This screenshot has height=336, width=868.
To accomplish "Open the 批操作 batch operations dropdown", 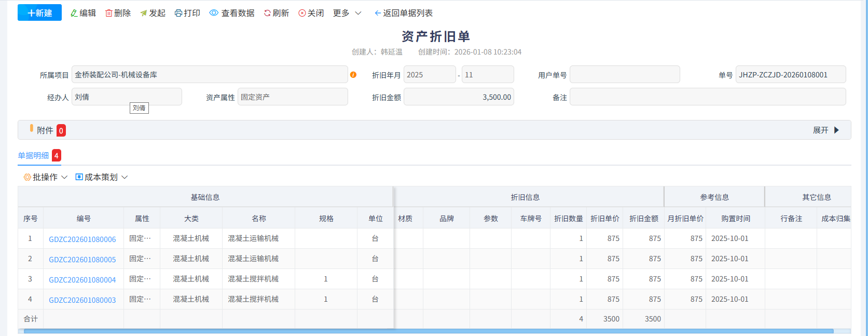I will click(x=46, y=177).
